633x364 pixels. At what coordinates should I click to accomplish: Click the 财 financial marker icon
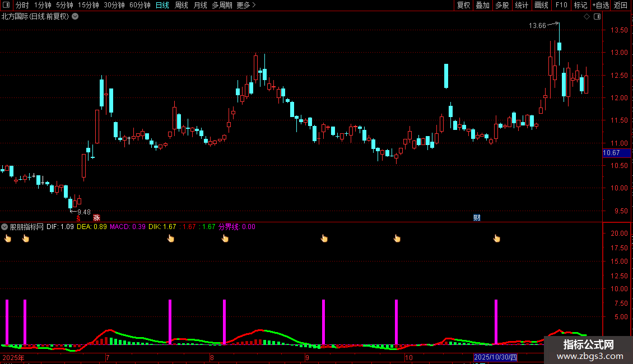click(477, 218)
